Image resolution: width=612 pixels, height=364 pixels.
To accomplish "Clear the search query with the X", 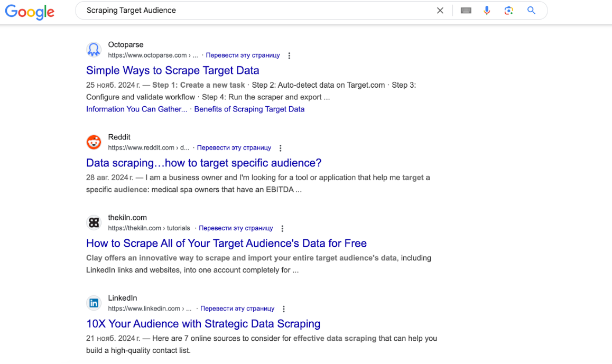I will coord(440,11).
